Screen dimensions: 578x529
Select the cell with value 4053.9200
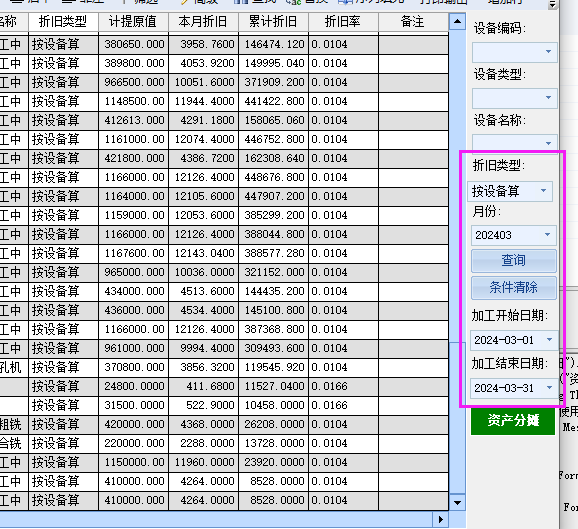point(203,63)
